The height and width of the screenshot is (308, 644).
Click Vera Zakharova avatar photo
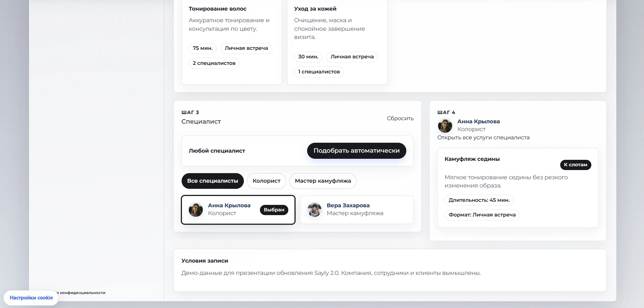pos(314,210)
